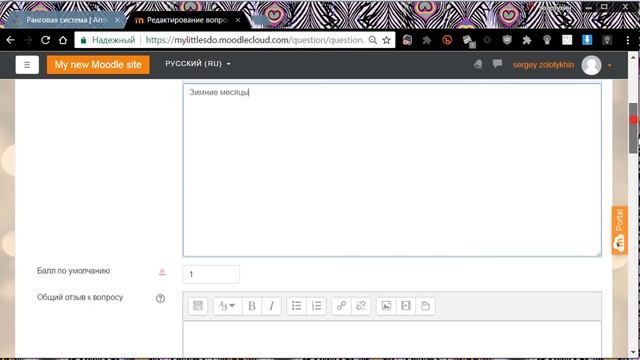The width and height of the screenshot is (640, 360).
Task: Click into the general feedback text area
Action: click(392, 340)
